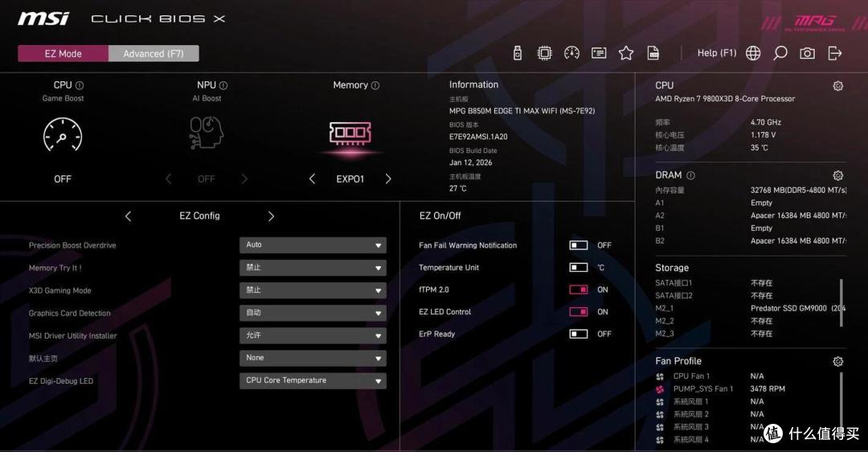The image size is (868, 452).
Task: Click NPU AI Boost right arrow
Action: 244,179
